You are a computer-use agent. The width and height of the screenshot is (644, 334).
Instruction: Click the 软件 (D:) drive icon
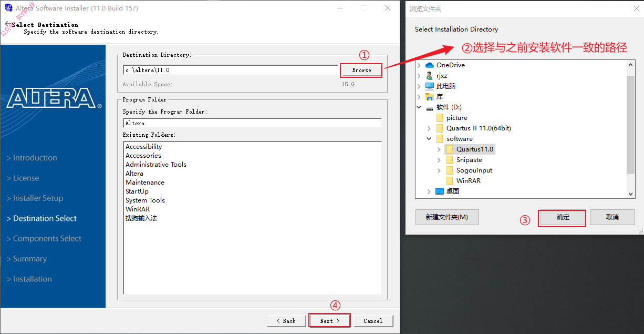(x=430, y=107)
